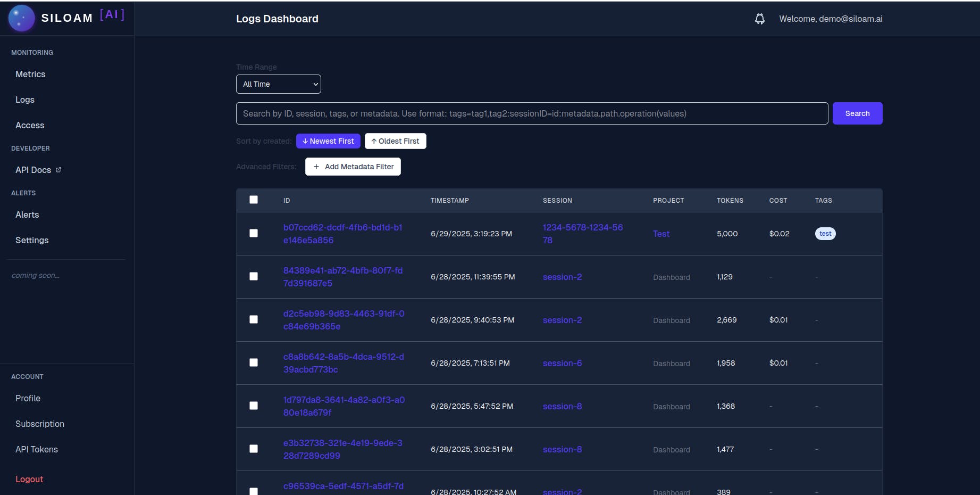Screen dimensions: 980x495
Task: Select the checkbox for log 84389e41
Action: [254, 276]
